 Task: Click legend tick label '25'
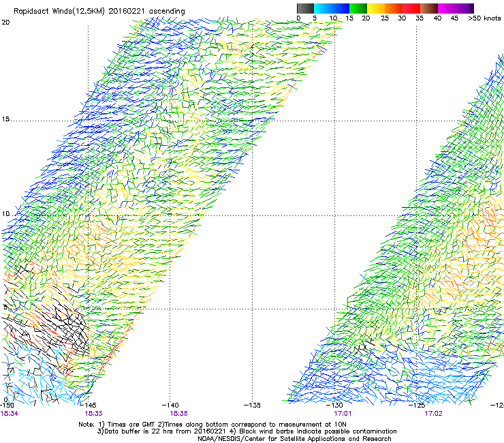(385, 18)
